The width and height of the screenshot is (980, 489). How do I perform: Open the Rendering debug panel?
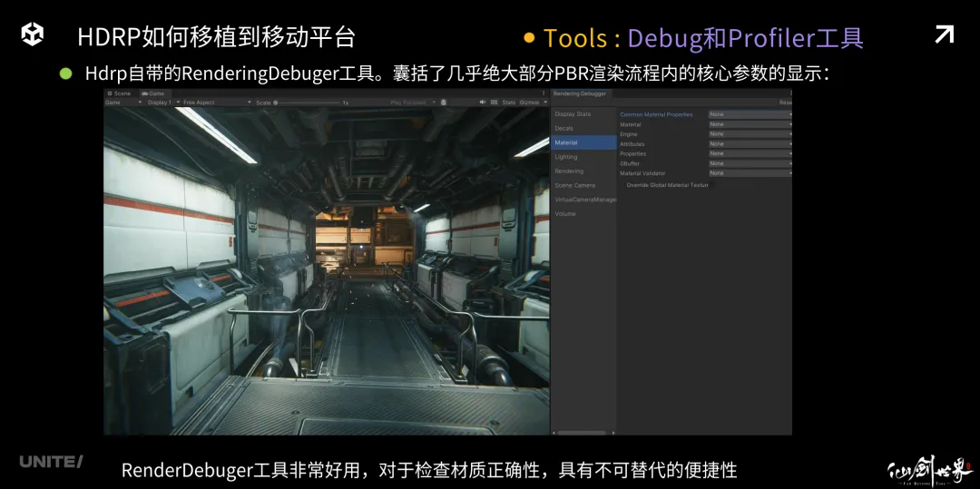[583, 171]
